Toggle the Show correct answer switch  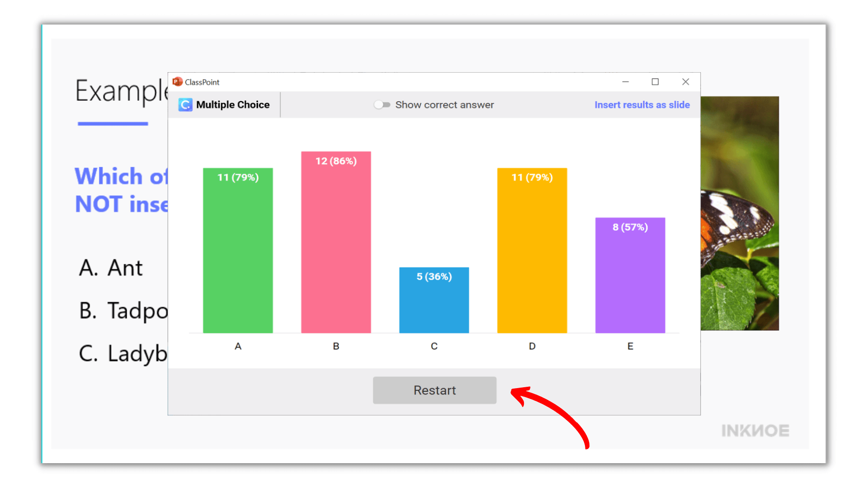(382, 105)
